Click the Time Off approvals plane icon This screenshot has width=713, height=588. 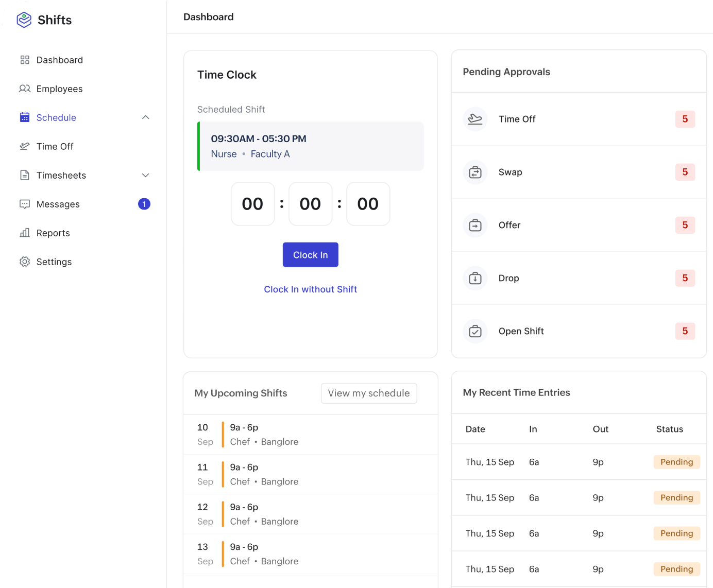click(x=475, y=119)
